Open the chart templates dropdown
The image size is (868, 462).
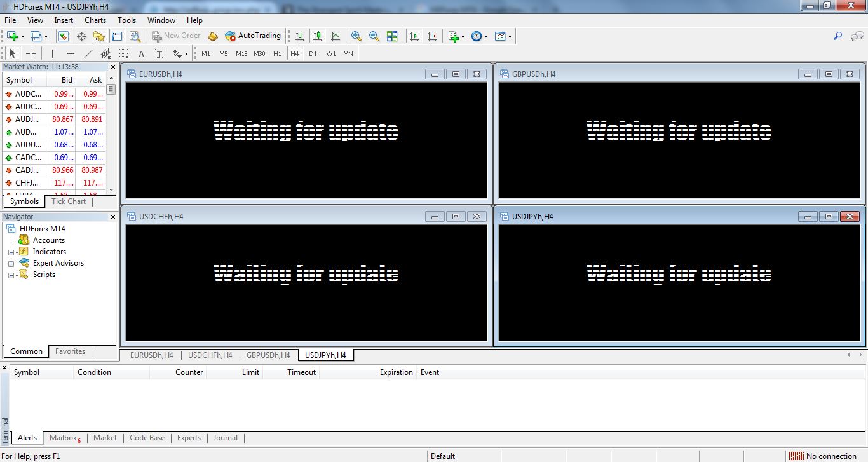coord(508,36)
